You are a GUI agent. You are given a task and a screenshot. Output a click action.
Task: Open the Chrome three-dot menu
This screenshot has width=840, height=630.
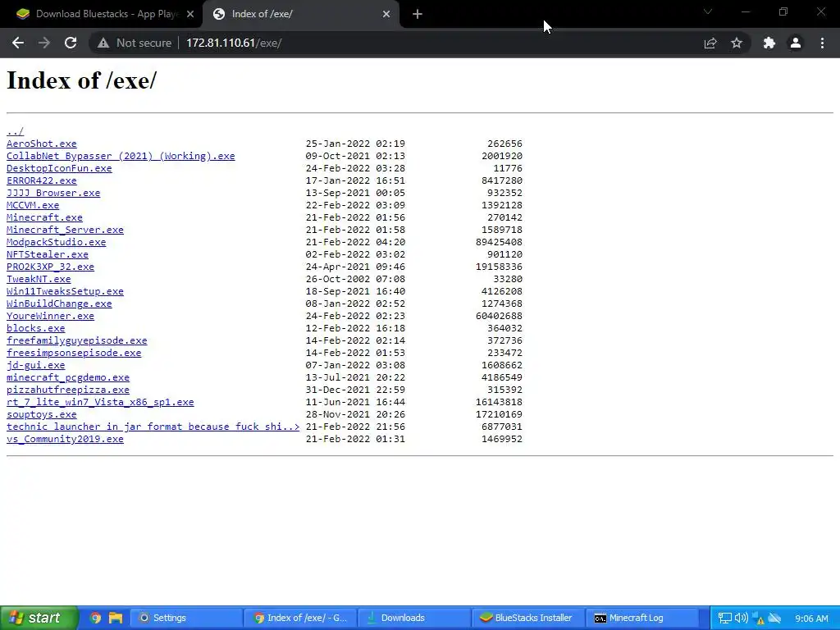tap(822, 43)
